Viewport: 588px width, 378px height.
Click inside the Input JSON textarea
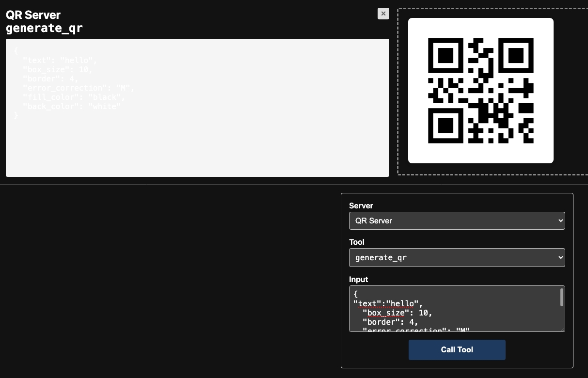coord(457,309)
